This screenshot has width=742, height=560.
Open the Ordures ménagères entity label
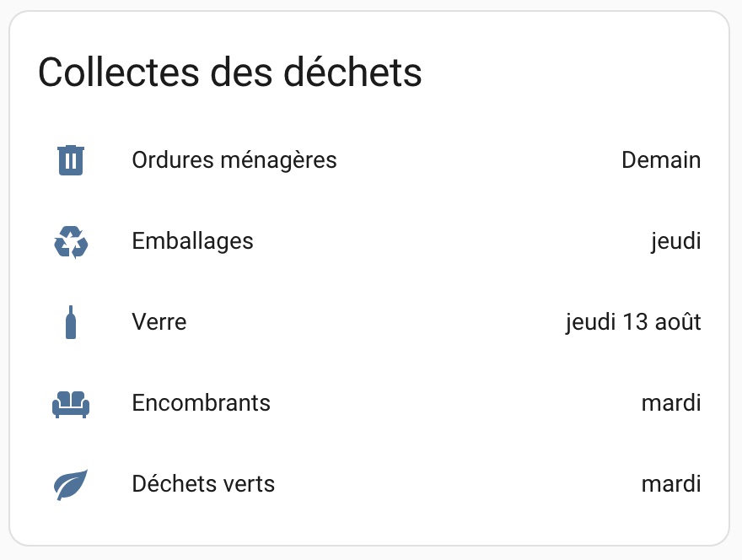[x=234, y=160]
